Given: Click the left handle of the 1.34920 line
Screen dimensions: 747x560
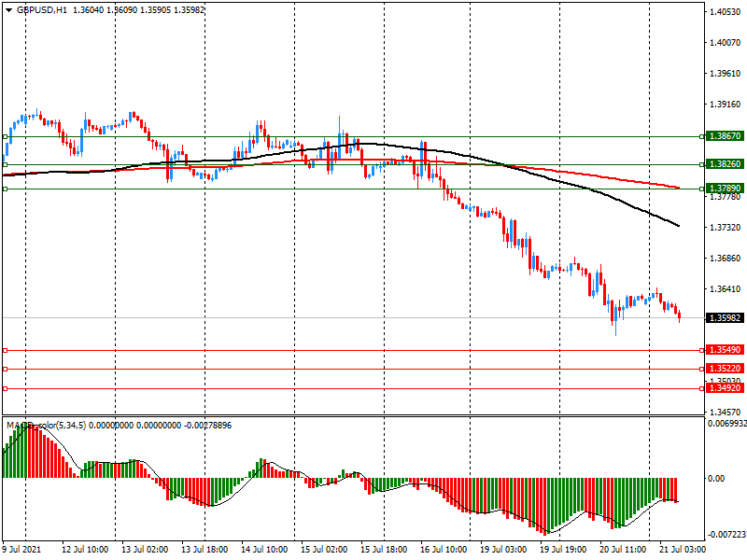Looking at the screenshot, I should [x=6, y=388].
